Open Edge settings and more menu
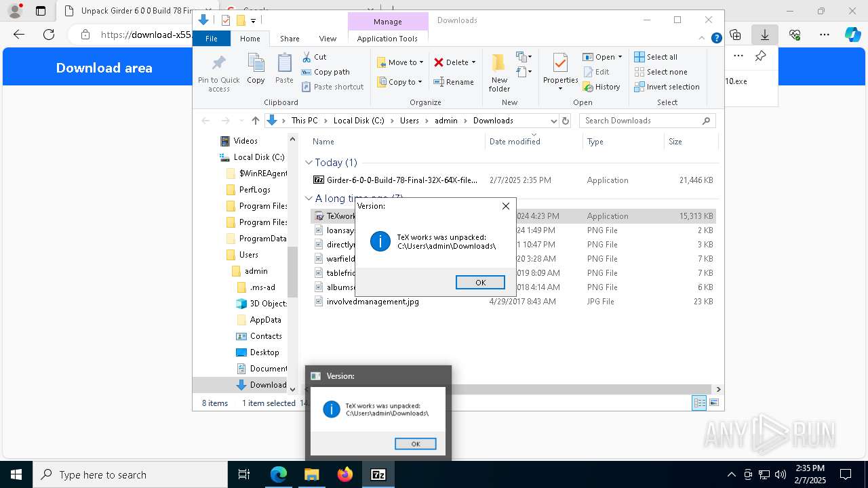Image resolution: width=868 pixels, height=488 pixels. pyautogui.click(x=825, y=35)
